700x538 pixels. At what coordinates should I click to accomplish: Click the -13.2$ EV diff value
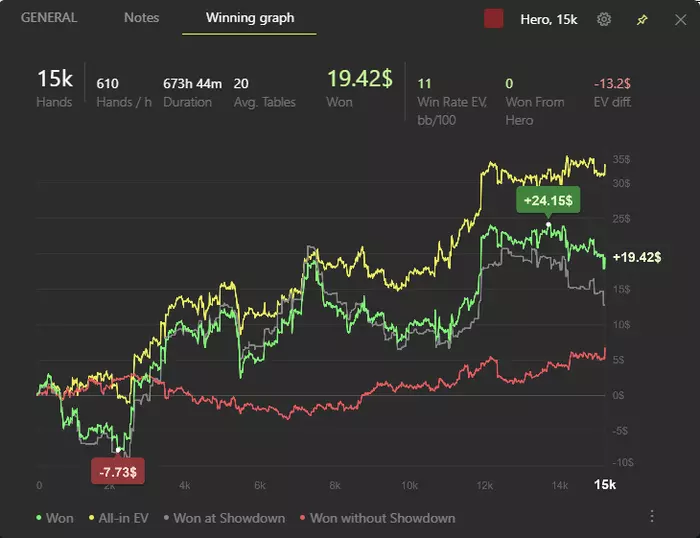tap(613, 83)
